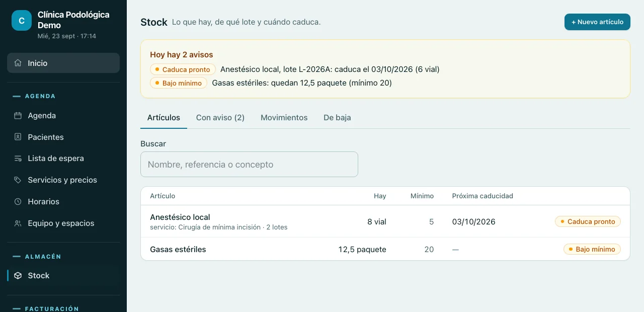Open Lista de espera

(x=63, y=159)
